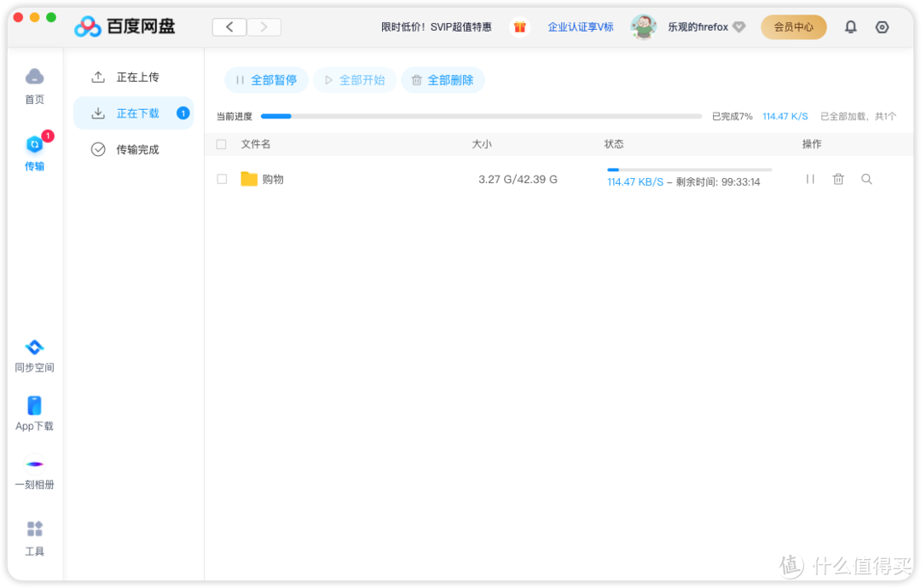The width and height of the screenshot is (921, 588).
Task: Open notifications via the bell icon
Action: pyautogui.click(x=850, y=26)
